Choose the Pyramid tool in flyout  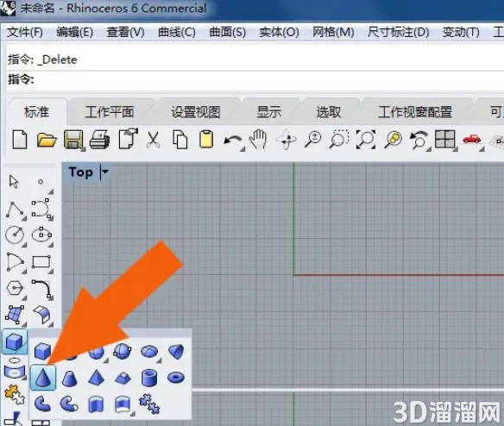96,378
